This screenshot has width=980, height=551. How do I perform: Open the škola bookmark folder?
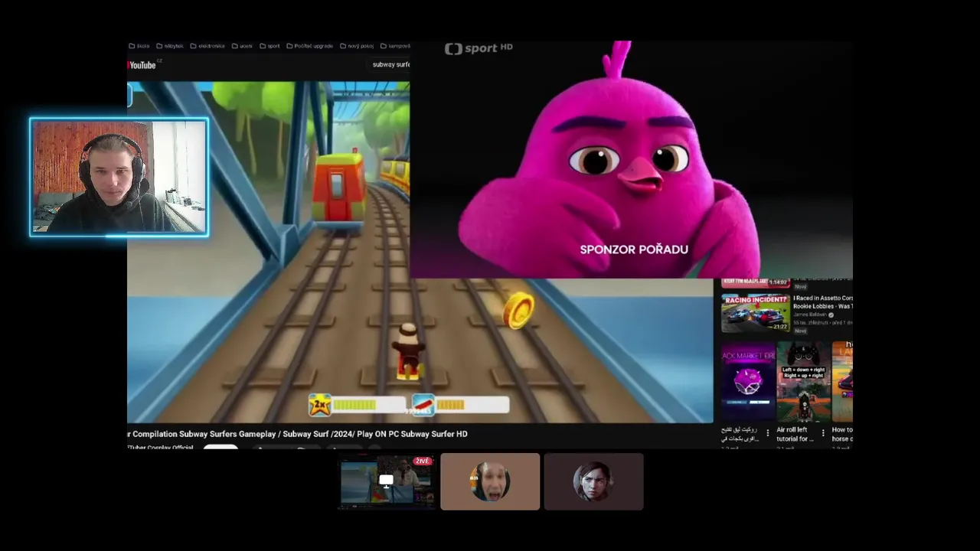(x=139, y=46)
